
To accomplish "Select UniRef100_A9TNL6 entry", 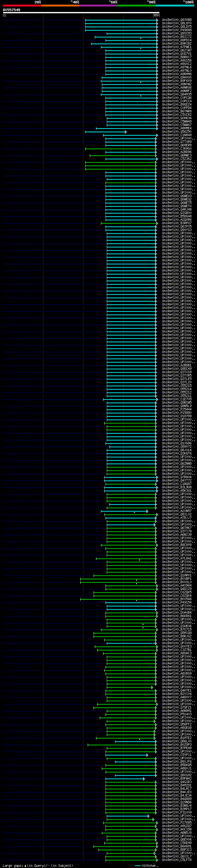I will pyautogui.click(x=177, y=67).
